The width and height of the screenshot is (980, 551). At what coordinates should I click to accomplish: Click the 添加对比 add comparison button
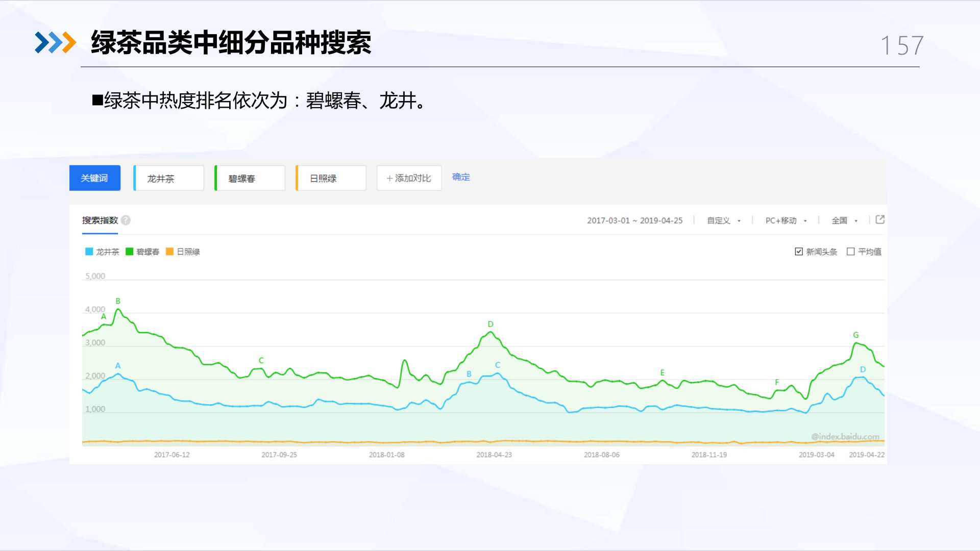tap(409, 178)
